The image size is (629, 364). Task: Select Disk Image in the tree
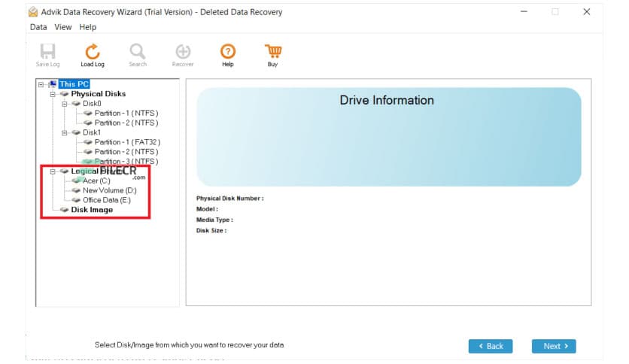tap(92, 210)
